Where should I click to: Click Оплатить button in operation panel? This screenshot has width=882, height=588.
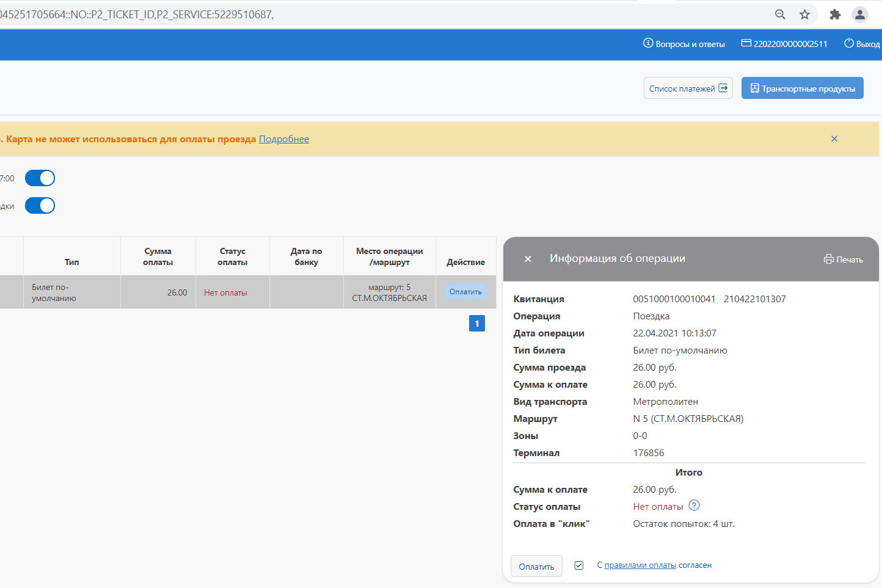pos(536,567)
